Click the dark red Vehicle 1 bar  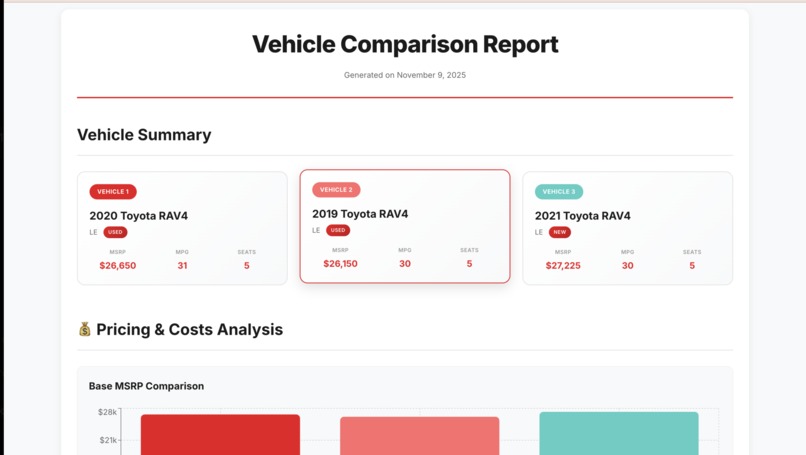click(x=220, y=434)
